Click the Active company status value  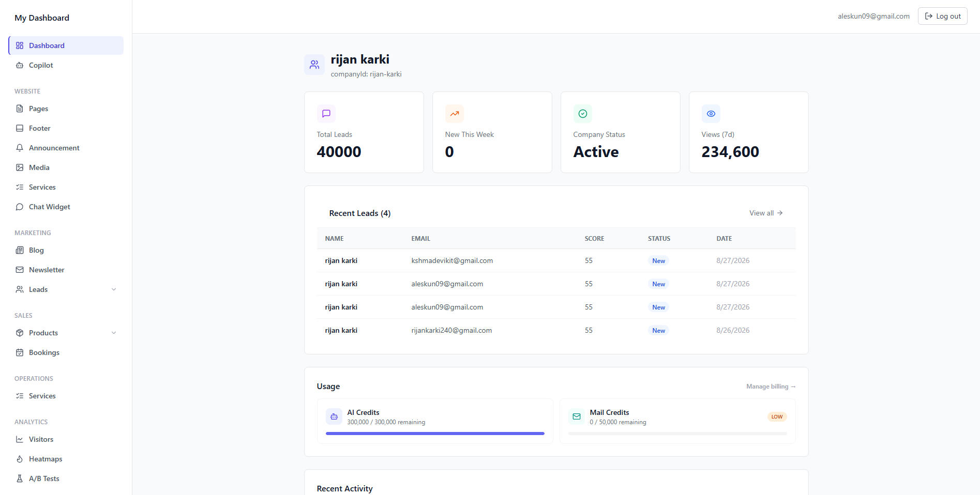596,152
